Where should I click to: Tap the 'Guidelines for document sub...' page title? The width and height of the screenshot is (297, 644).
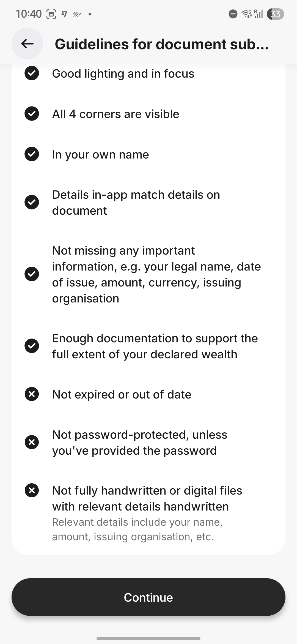[162, 44]
